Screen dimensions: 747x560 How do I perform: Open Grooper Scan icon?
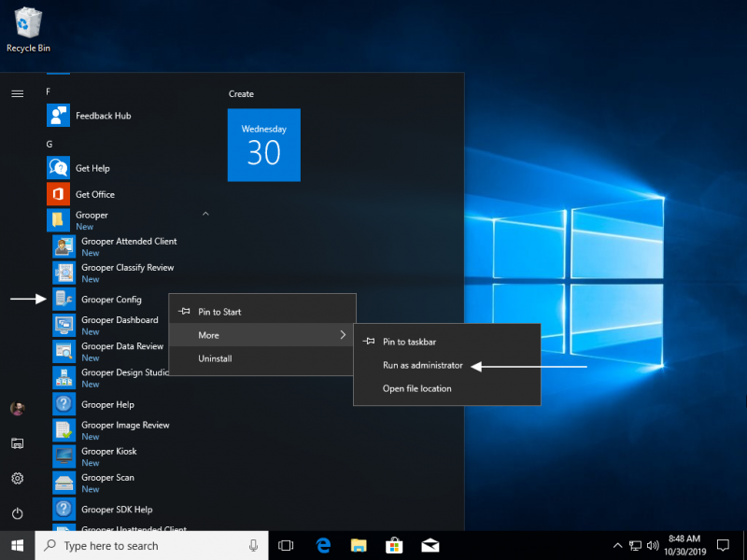coord(64,483)
